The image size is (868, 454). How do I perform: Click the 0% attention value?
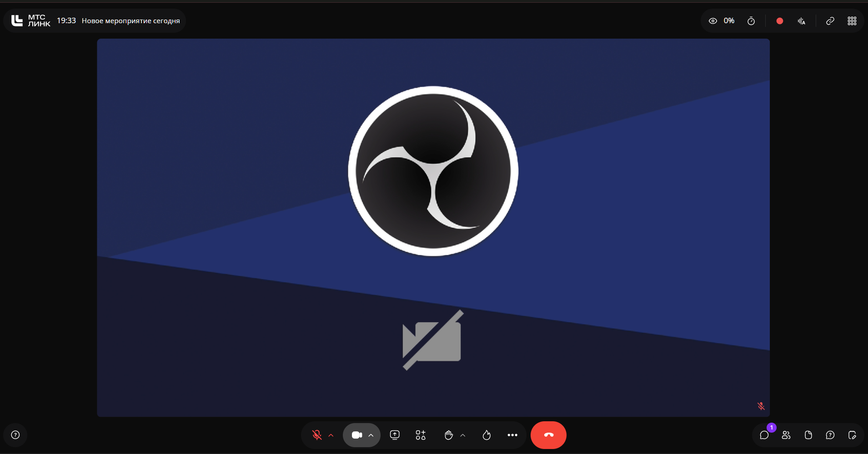click(x=729, y=21)
